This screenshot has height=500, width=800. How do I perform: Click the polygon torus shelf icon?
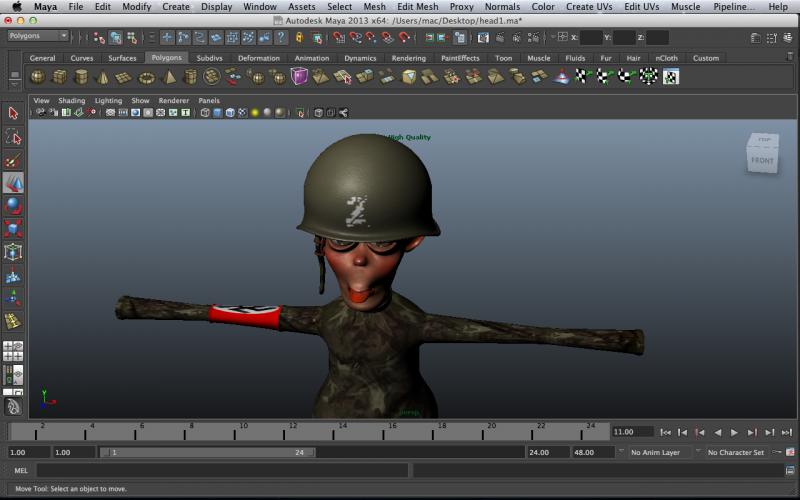(147, 77)
